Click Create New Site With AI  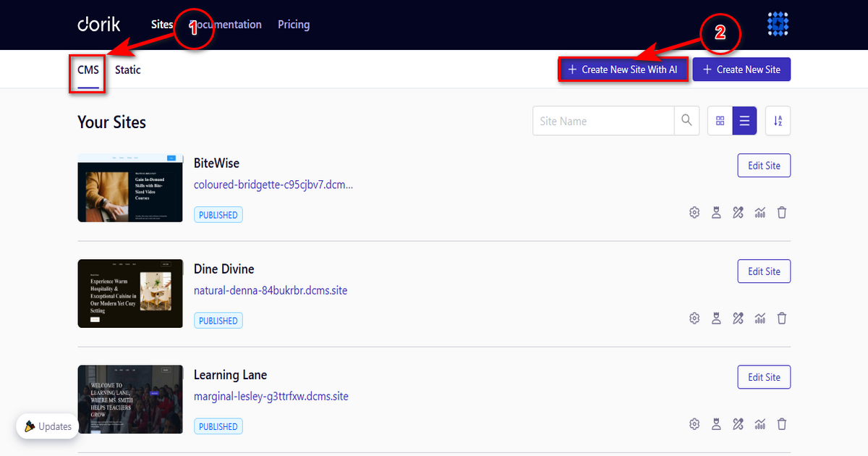tap(623, 69)
